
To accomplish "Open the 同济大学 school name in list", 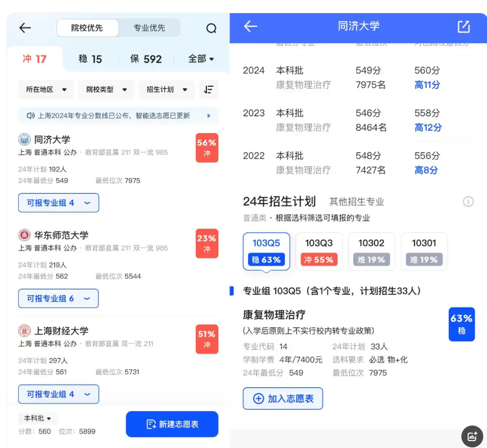I will point(52,139).
